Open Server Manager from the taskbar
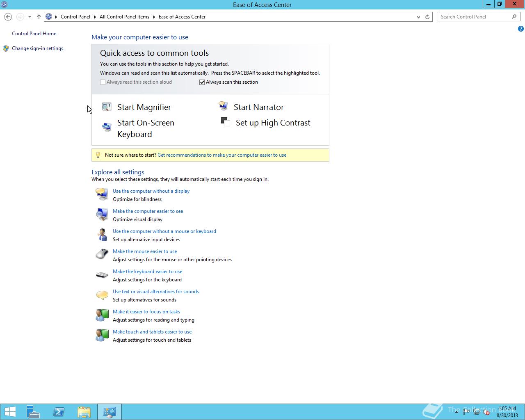The image size is (525, 420). (33, 412)
